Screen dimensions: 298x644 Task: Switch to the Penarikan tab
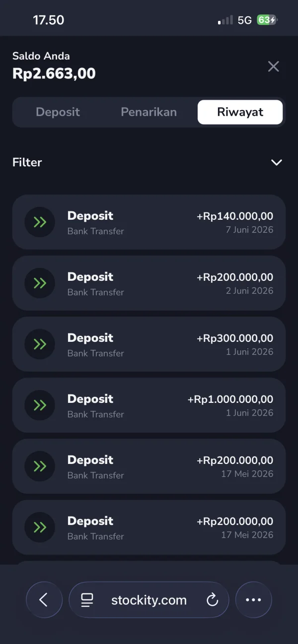149,112
